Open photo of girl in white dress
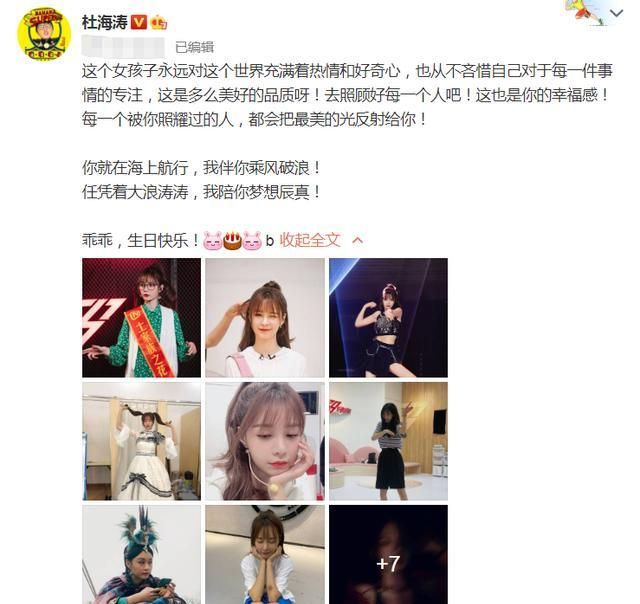The image size is (640, 604). click(141, 441)
